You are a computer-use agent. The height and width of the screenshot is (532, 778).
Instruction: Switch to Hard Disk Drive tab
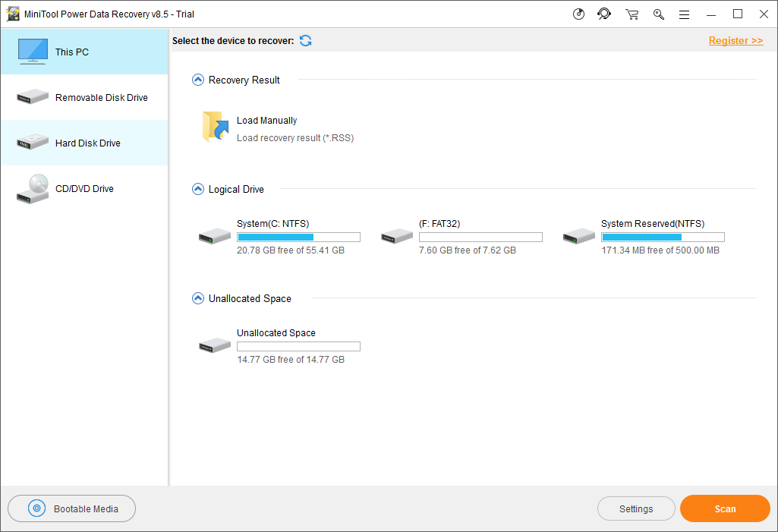[x=84, y=143]
